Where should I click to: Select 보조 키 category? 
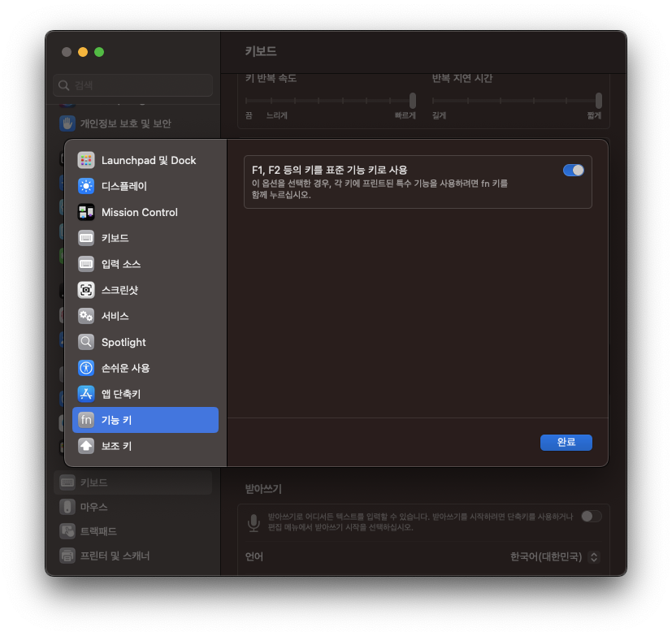145,446
